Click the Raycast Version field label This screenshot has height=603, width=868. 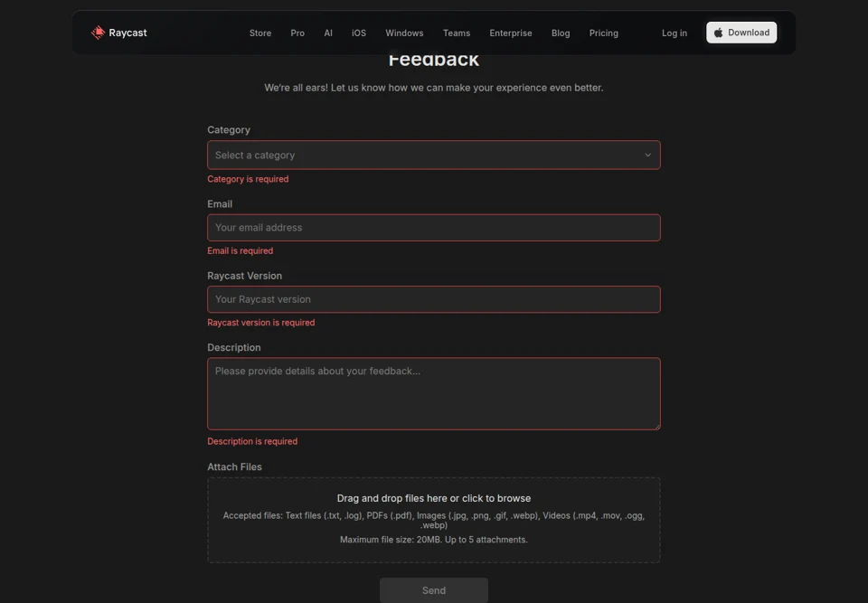pos(244,276)
